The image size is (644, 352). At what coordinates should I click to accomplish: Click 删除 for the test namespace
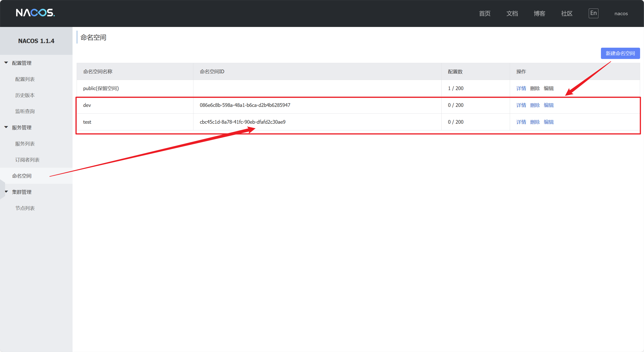click(x=535, y=122)
